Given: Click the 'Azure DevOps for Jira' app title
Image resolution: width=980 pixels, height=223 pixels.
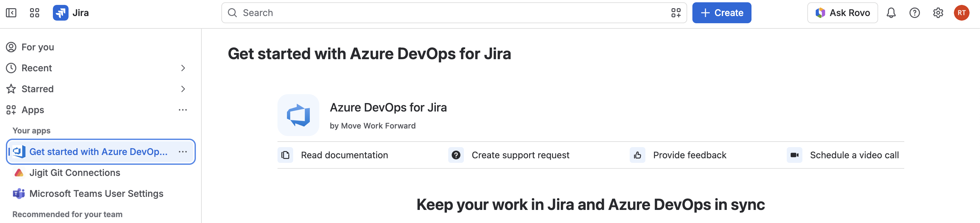Looking at the screenshot, I should [388, 108].
